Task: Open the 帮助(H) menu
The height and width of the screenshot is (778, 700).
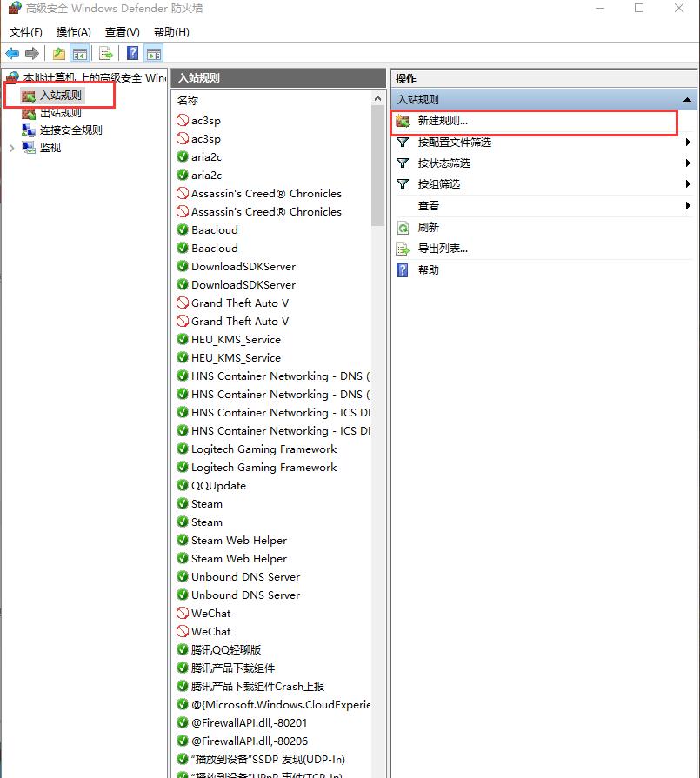Action: [x=171, y=32]
